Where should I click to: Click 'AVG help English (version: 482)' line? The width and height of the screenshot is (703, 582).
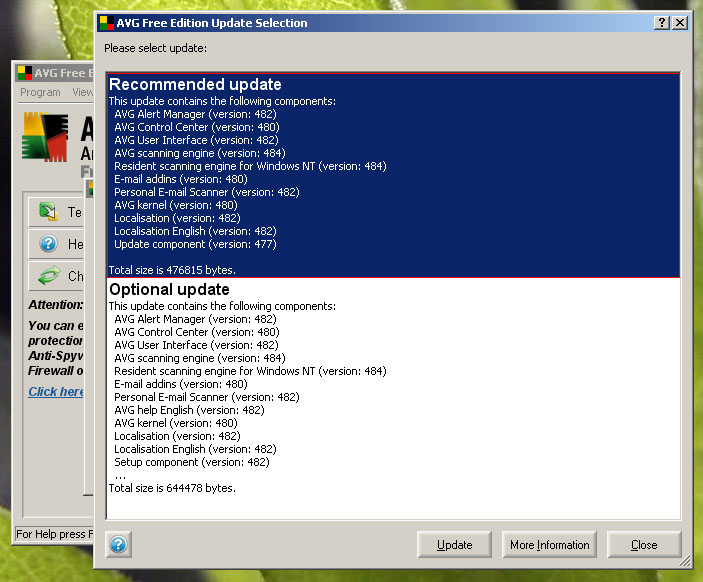189,410
